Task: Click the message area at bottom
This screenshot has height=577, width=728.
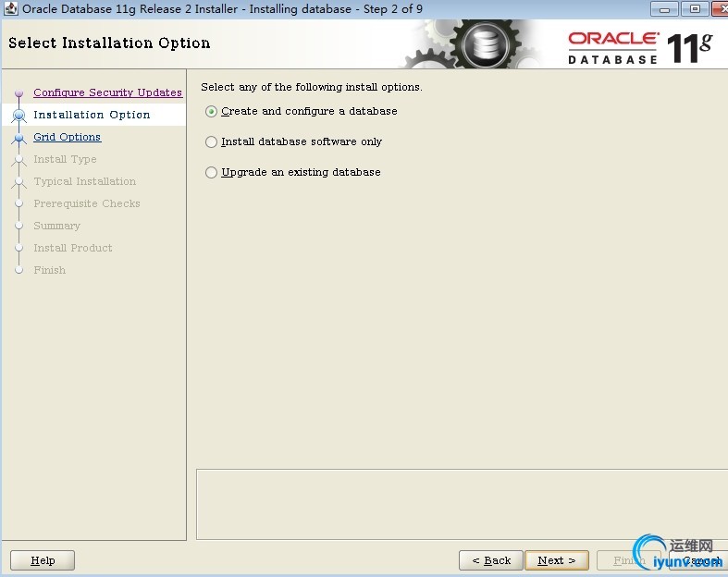Action: click(x=462, y=504)
